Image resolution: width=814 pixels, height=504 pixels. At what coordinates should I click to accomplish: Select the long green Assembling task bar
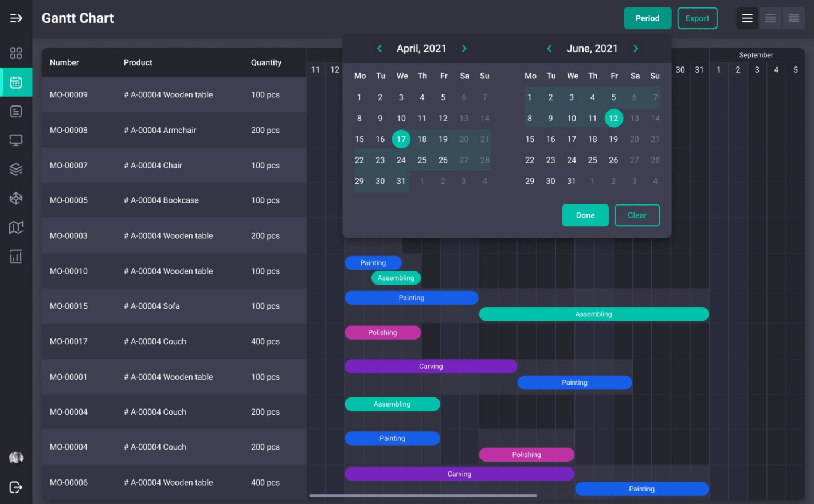(593, 314)
